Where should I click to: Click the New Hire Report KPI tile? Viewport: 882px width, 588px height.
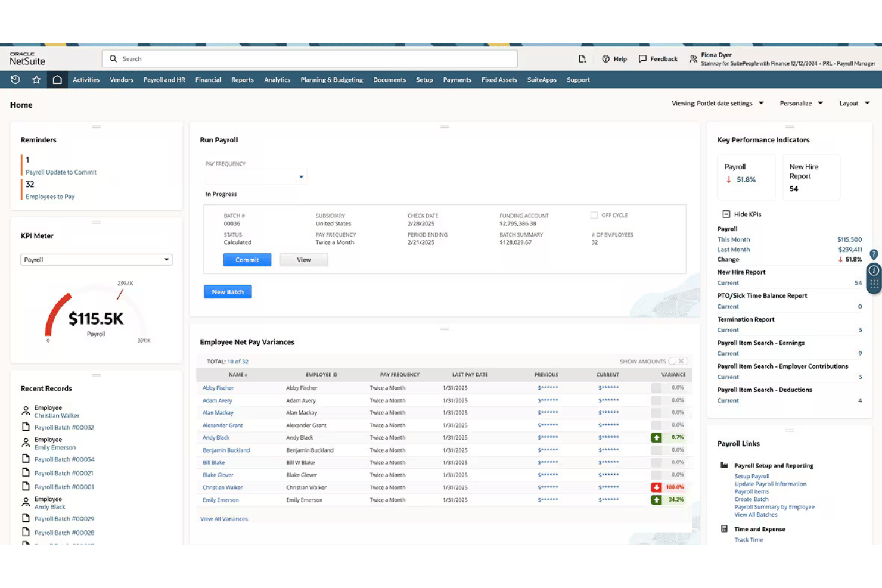[811, 178]
